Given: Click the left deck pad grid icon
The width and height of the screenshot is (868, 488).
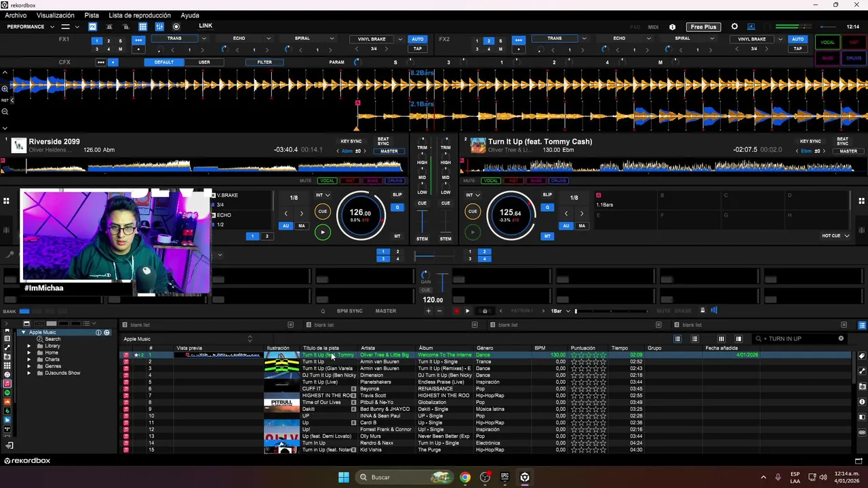Looking at the screenshot, I should (6, 201).
